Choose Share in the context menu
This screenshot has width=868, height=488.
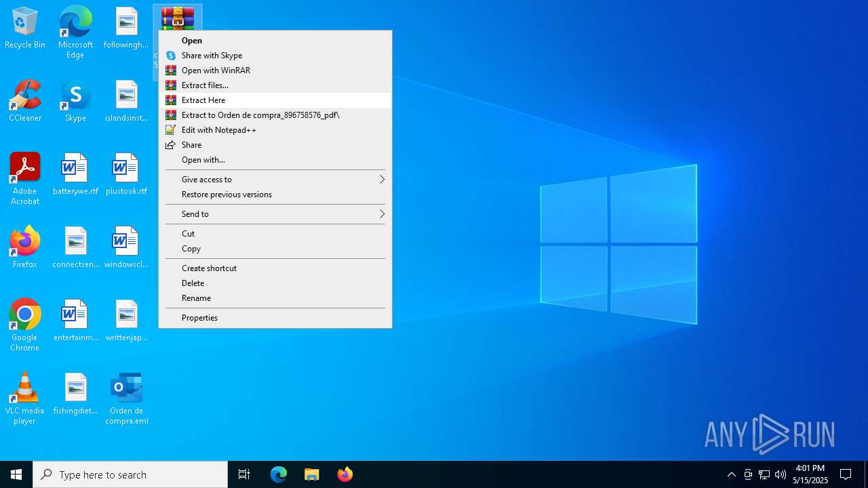(x=275, y=145)
